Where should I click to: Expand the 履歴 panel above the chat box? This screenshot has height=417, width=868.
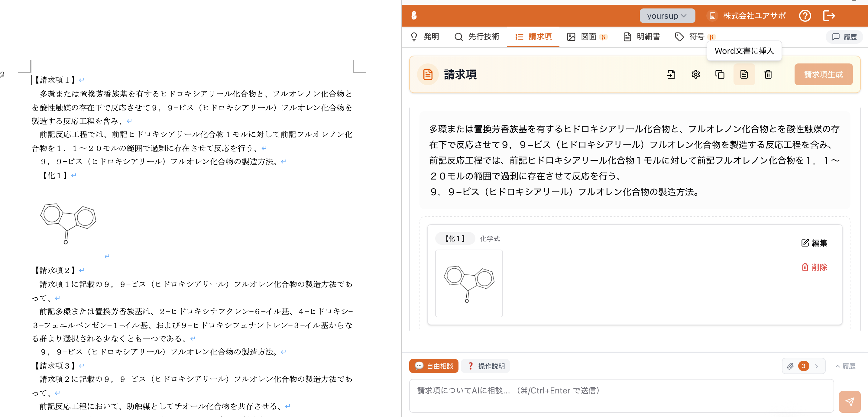[x=845, y=366]
